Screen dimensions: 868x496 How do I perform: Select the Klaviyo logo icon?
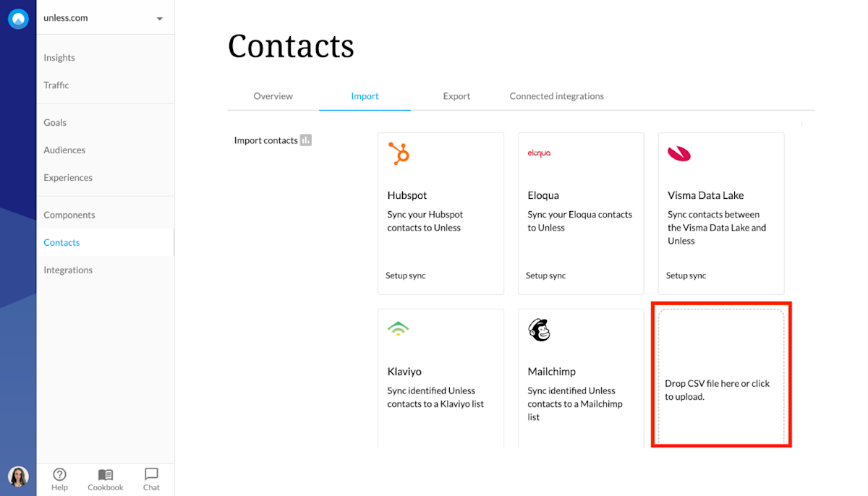point(399,329)
